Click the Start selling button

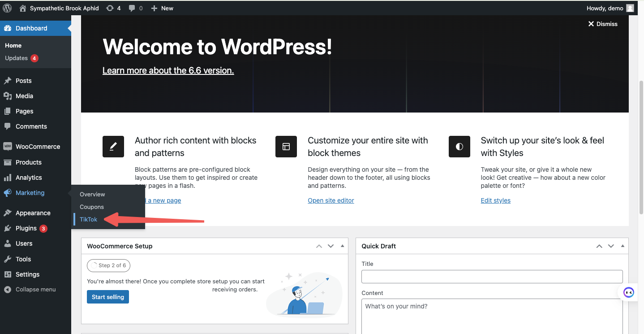pyautogui.click(x=108, y=297)
